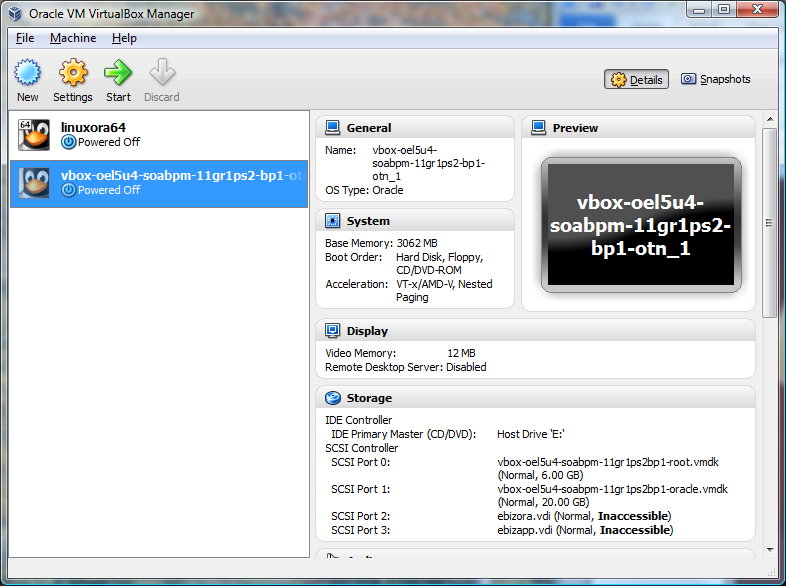Click the details pane scrollbar thumb
Image resolution: width=786 pixels, height=586 pixels.
tap(769, 223)
